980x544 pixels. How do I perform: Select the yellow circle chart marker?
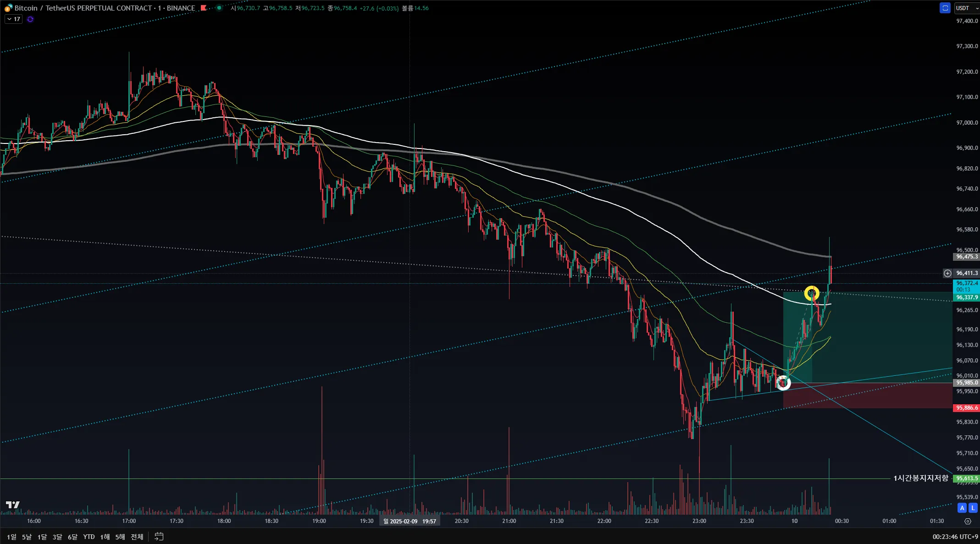tap(812, 293)
